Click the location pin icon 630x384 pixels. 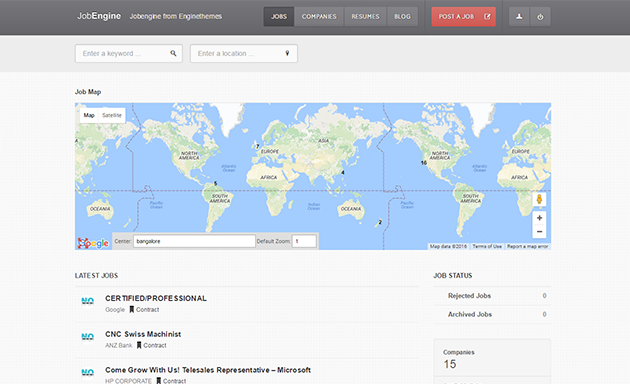tap(287, 53)
